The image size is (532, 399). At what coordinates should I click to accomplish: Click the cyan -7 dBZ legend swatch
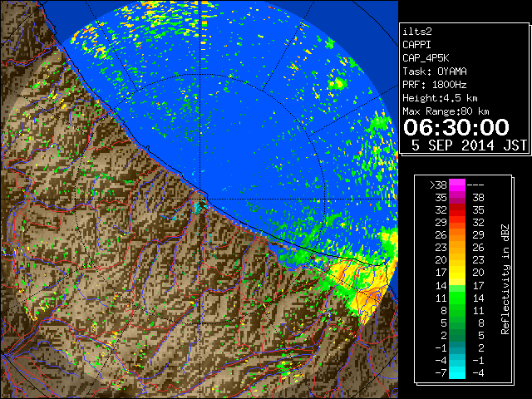click(457, 372)
